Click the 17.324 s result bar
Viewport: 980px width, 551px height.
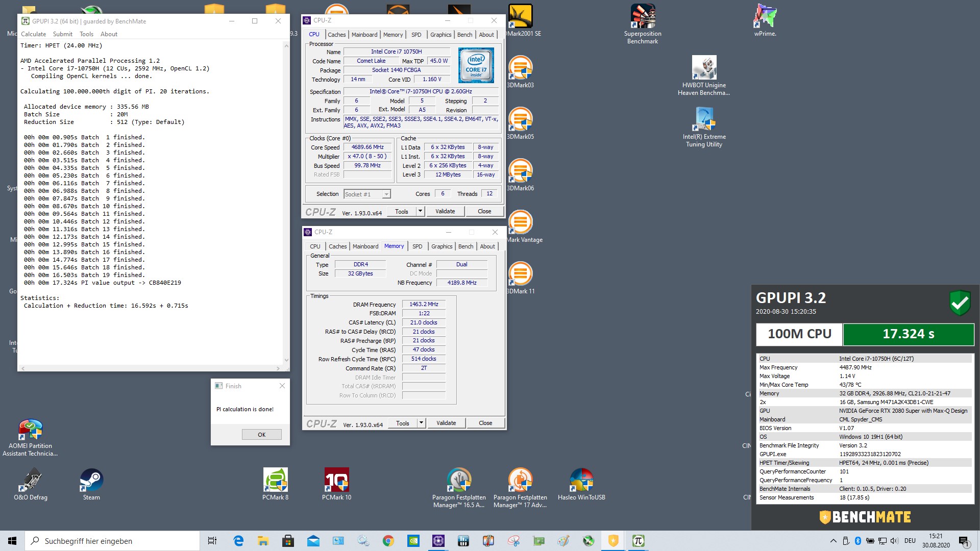tap(908, 334)
